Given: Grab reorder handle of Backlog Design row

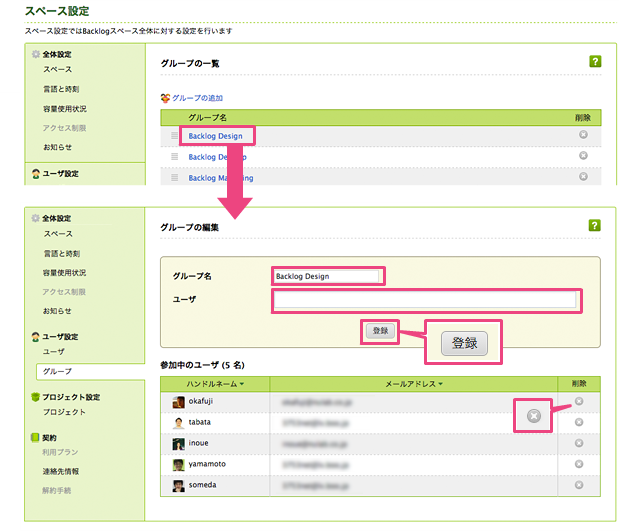Looking at the screenshot, I should [174, 136].
